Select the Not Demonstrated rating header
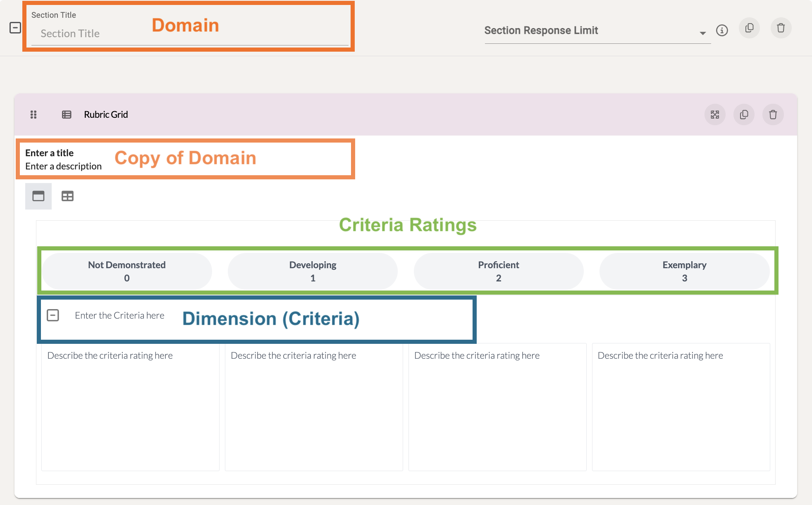Screen dimensions: 812x505 127,271
